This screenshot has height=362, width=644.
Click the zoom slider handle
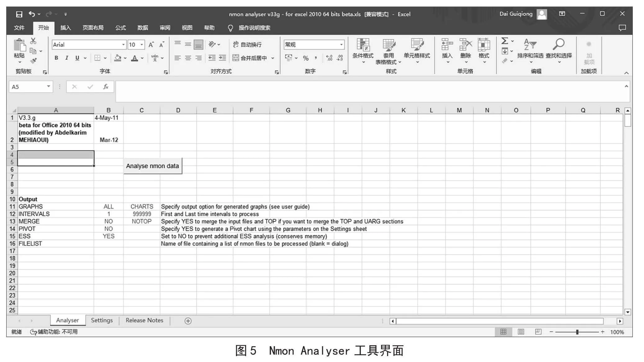point(577,332)
